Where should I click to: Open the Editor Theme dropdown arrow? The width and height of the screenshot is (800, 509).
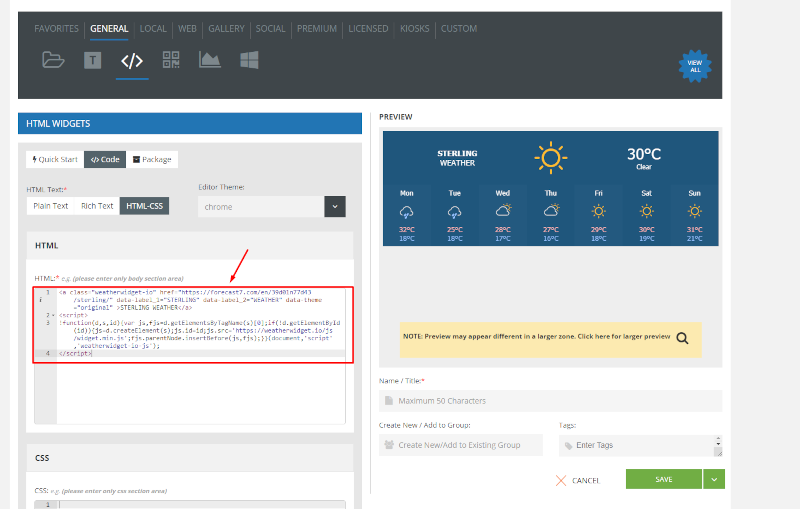coord(335,207)
